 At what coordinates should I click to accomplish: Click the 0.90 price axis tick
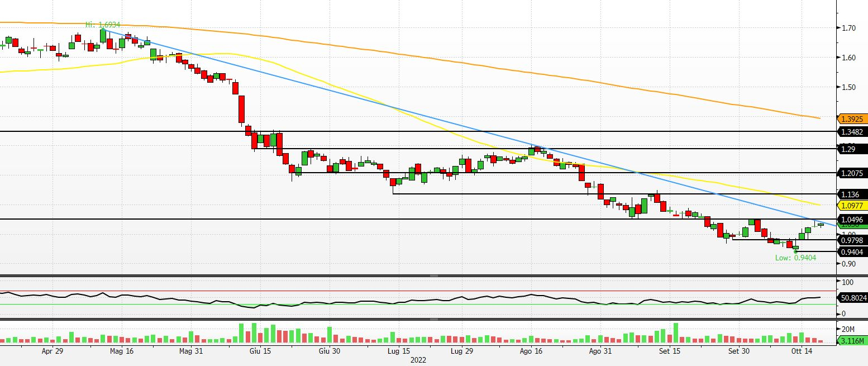(x=848, y=264)
